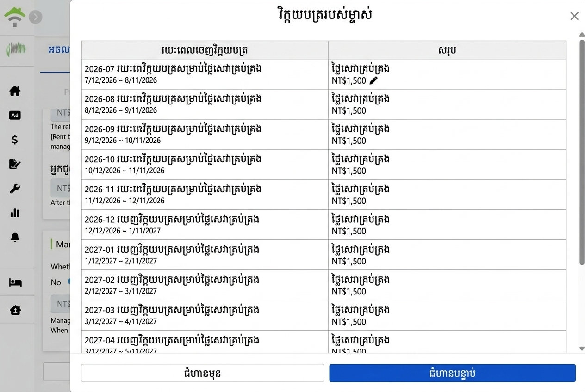Open the Home icon in sidebar

[15, 91]
